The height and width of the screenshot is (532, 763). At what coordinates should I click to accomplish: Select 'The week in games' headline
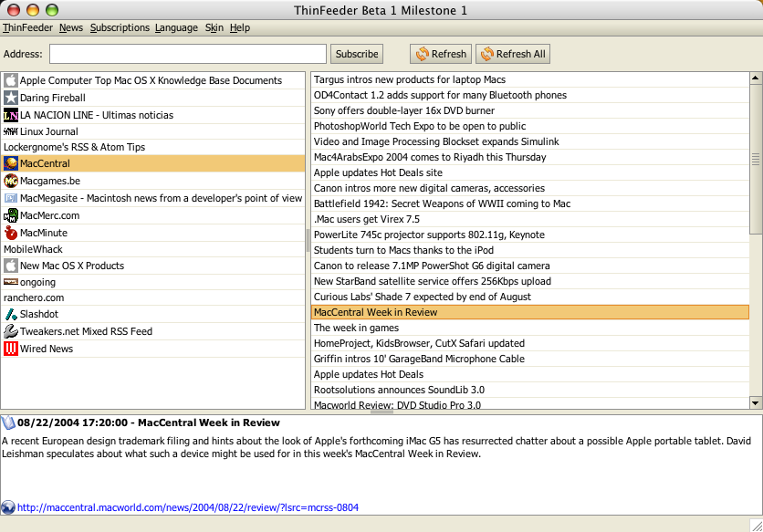tap(530, 329)
